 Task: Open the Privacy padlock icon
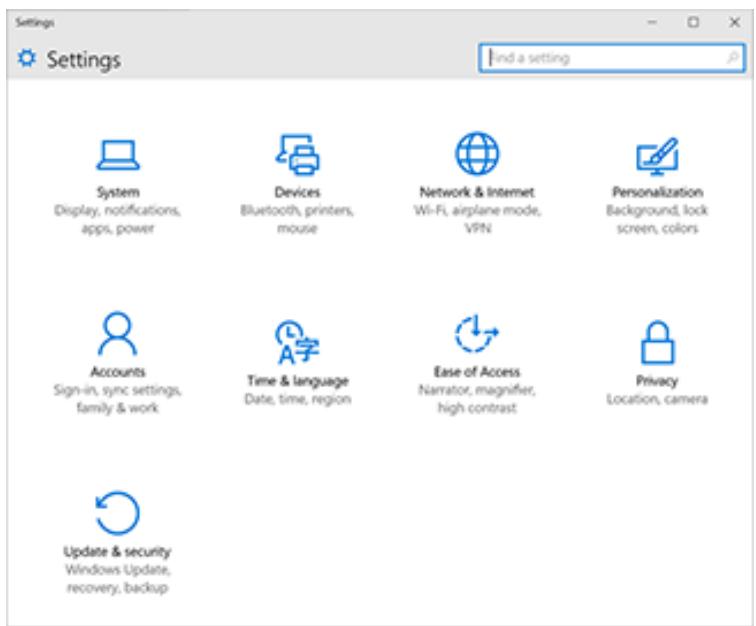pyautogui.click(x=657, y=342)
